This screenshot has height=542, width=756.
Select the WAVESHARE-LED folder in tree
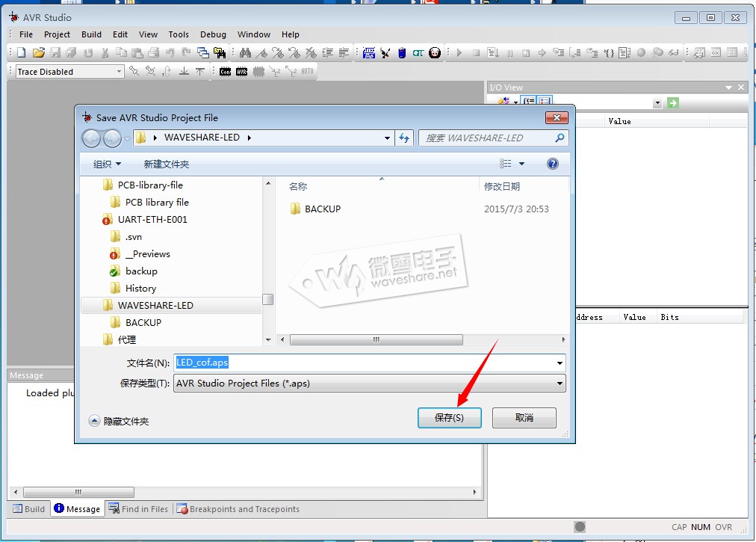pos(155,305)
